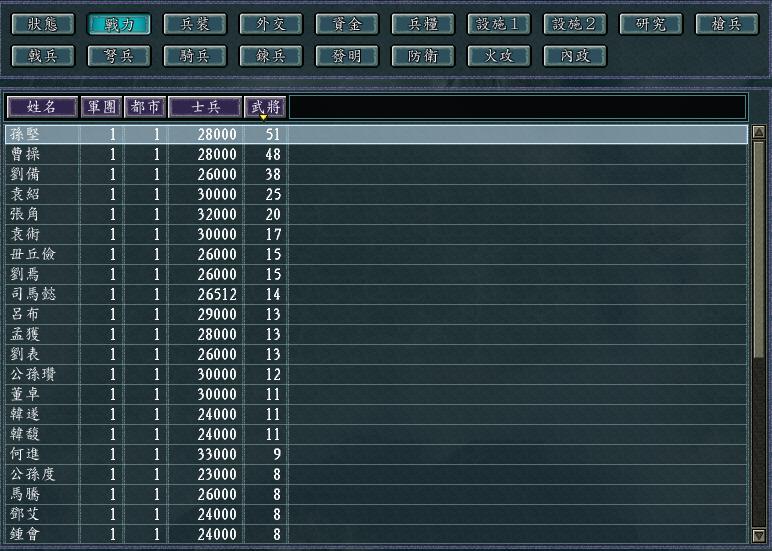This screenshot has width=772, height=551.
Task: Sort by 都市 column header
Action: click(x=145, y=107)
